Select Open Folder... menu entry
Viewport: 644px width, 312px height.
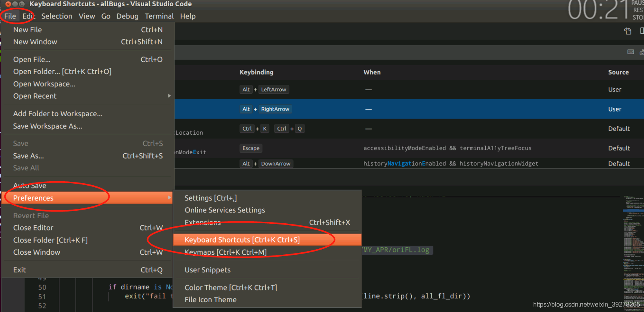point(88,72)
